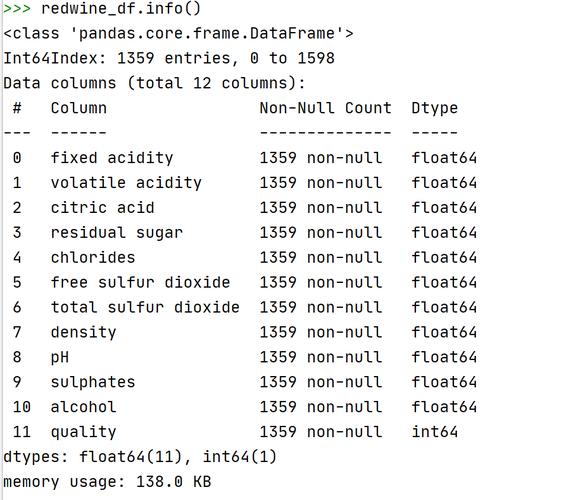
Task: Click the Dtype header label
Action: 434,109
